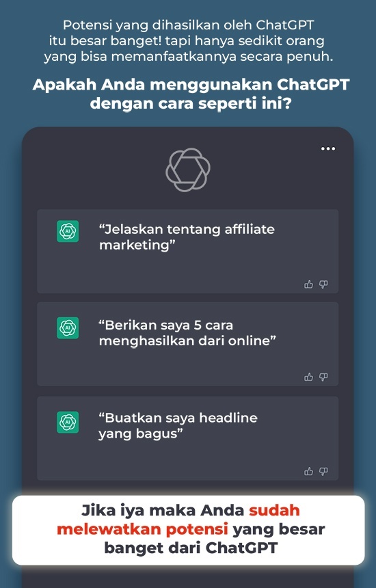Image resolution: width=376 pixels, height=588 pixels.
Task: Select the 'Jelaskan tentang affiliate marketing' text
Action: coord(187,237)
